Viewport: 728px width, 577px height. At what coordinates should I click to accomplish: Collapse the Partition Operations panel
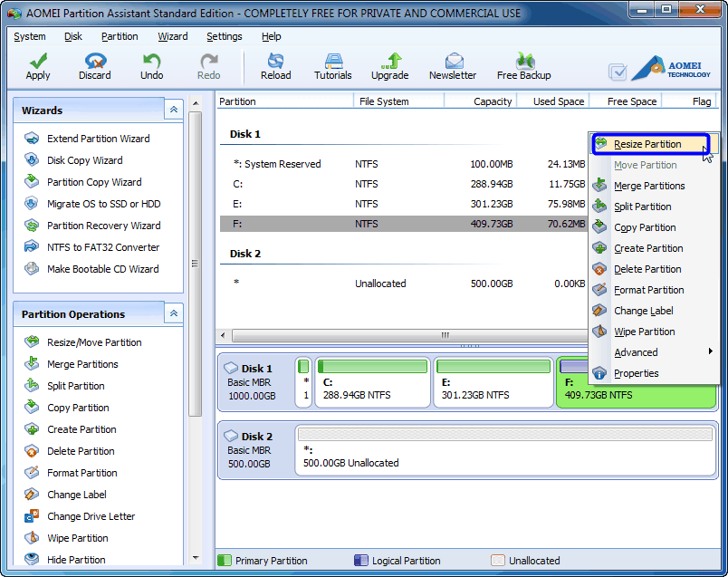[174, 313]
